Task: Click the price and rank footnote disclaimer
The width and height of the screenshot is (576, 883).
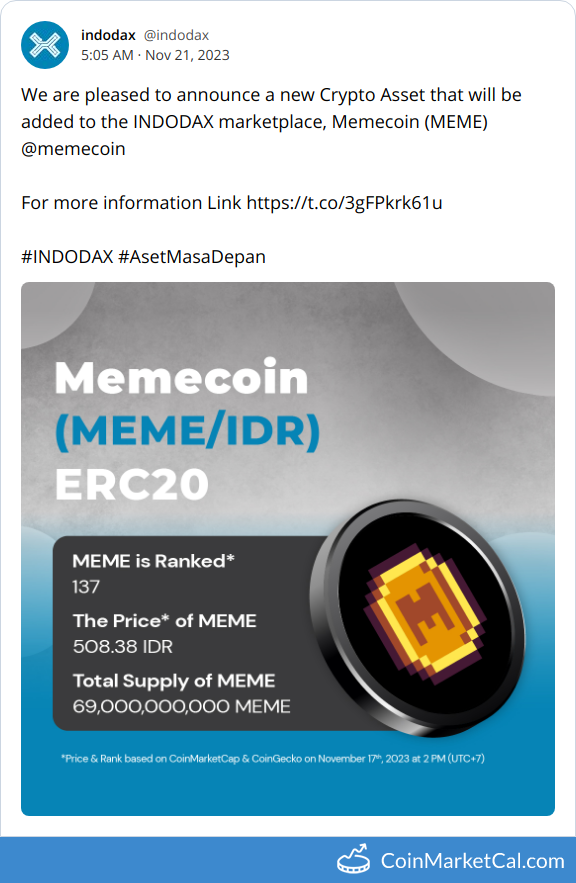Action: click(x=273, y=759)
